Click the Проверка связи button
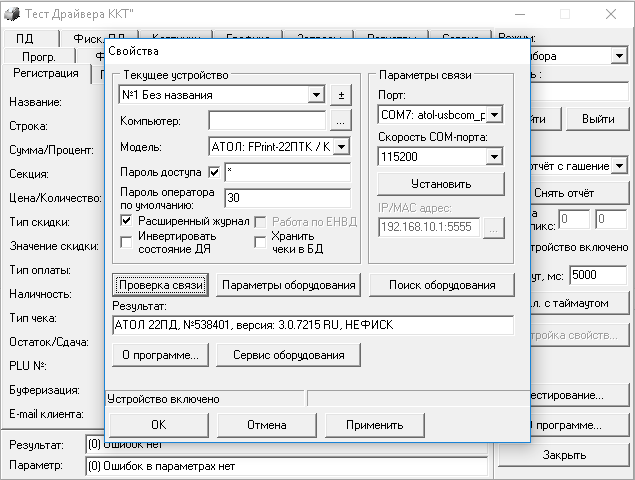 [160, 285]
